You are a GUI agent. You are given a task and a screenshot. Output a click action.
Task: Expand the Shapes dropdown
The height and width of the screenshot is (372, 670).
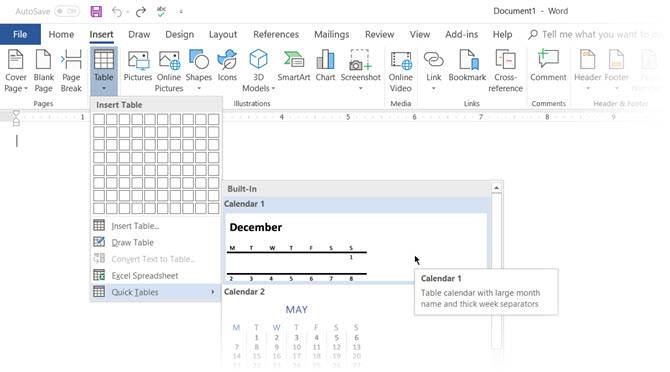[199, 88]
